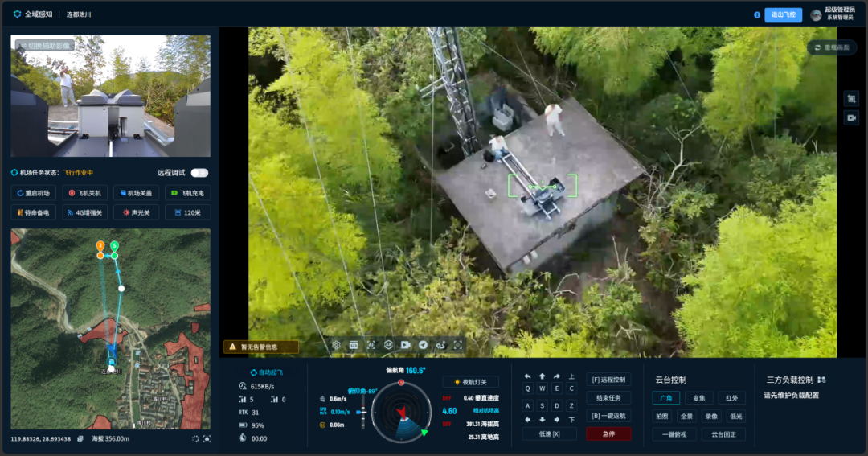Open the video settings gear icon
868x456 pixels.
click(x=336, y=345)
